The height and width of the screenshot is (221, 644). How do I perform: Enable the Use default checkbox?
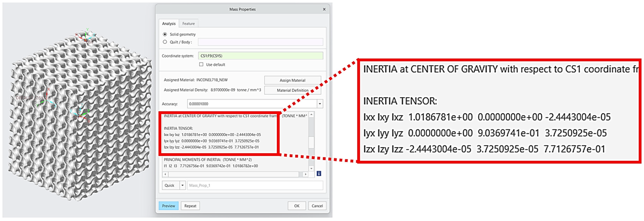point(201,64)
